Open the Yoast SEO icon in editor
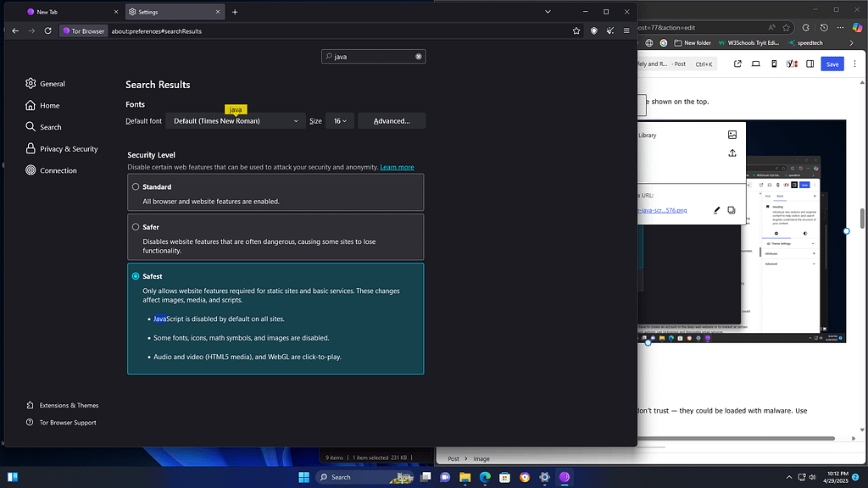 [793, 64]
